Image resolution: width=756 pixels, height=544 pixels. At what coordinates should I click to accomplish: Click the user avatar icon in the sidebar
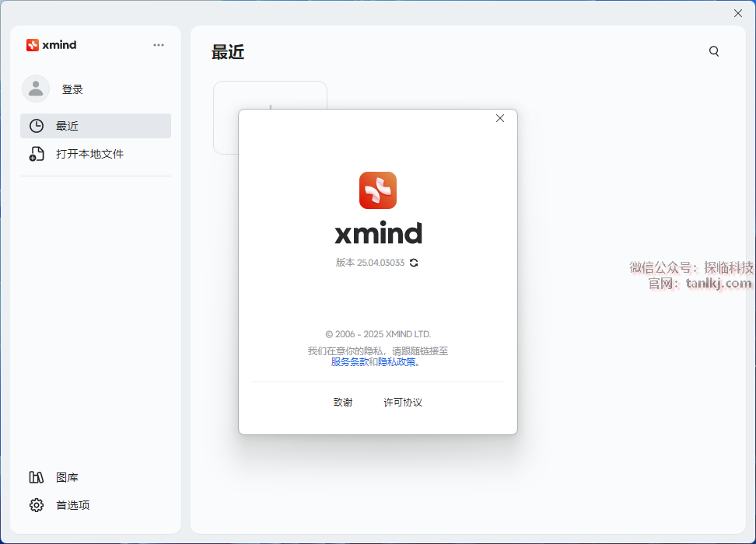[36, 89]
